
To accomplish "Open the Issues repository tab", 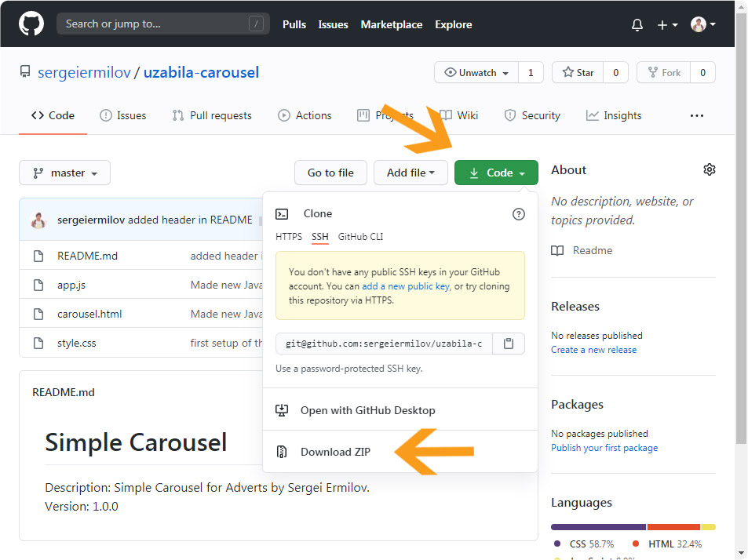I will coord(123,115).
